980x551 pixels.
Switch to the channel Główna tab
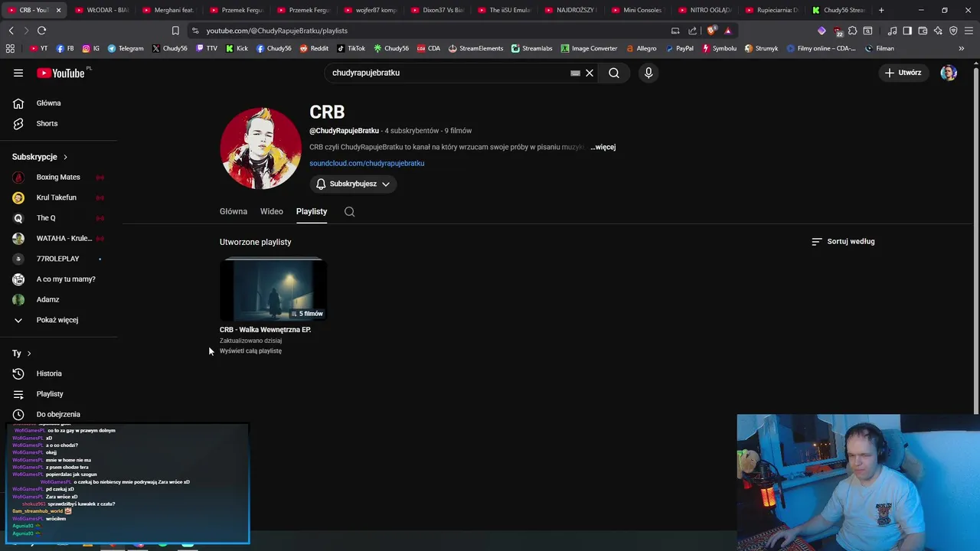pyautogui.click(x=234, y=212)
